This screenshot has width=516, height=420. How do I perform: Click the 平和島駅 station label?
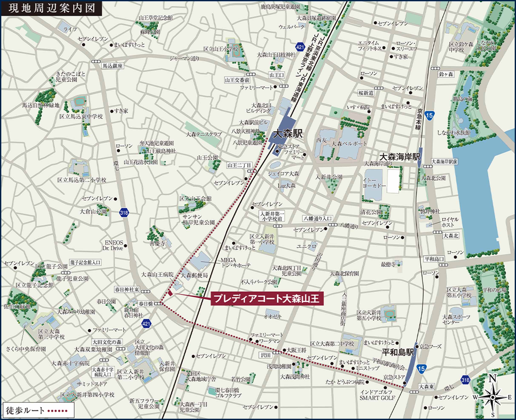coord(398,353)
